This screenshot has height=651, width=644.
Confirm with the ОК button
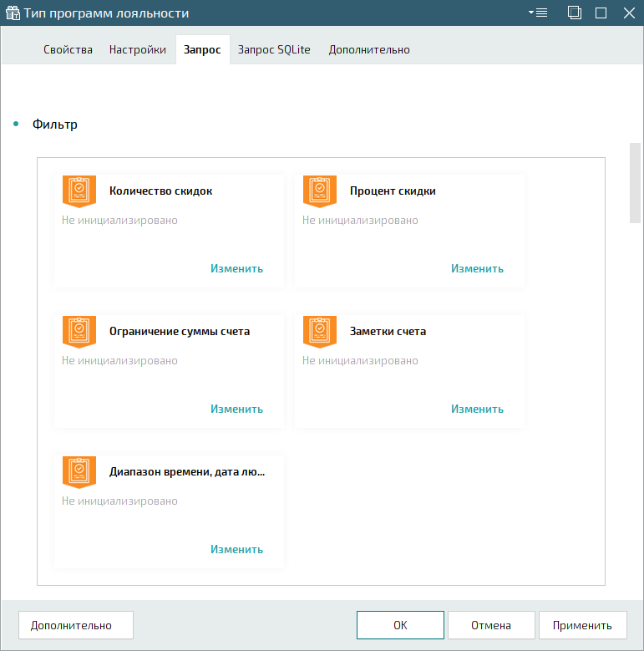(400, 625)
